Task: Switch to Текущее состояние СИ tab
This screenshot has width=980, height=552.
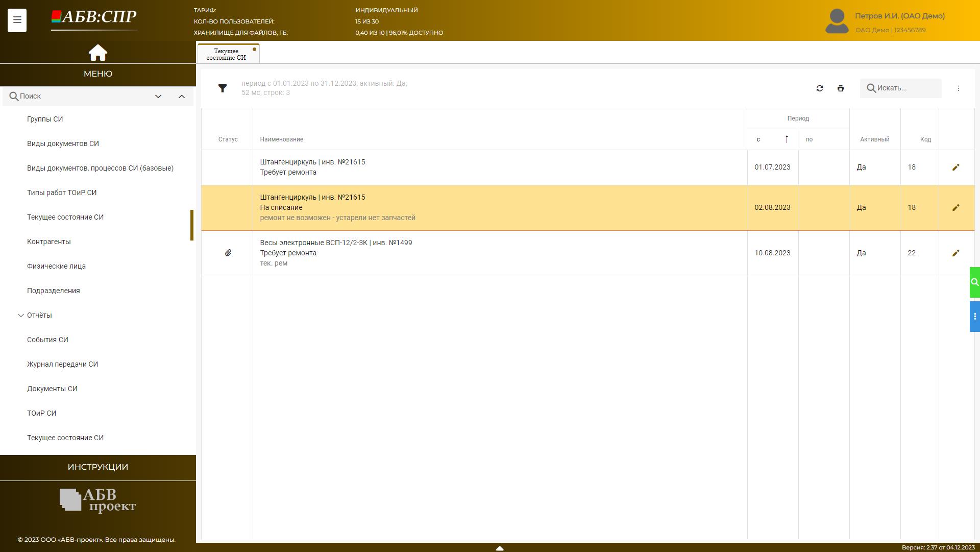Action: pos(226,54)
